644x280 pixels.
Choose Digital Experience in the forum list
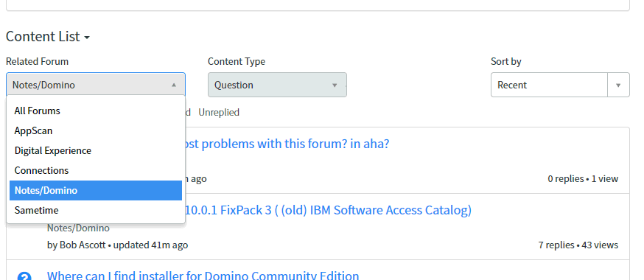96,150
